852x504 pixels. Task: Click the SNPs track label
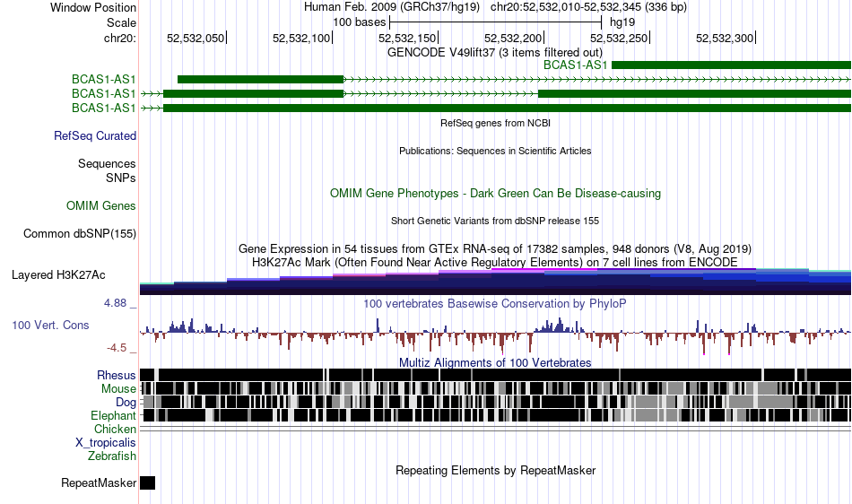coord(121,178)
